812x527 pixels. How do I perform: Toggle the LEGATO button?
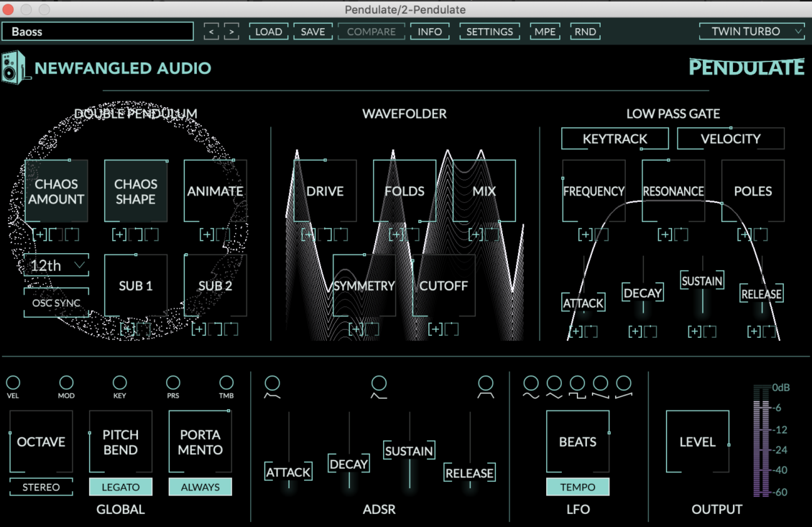click(x=121, y=487)
